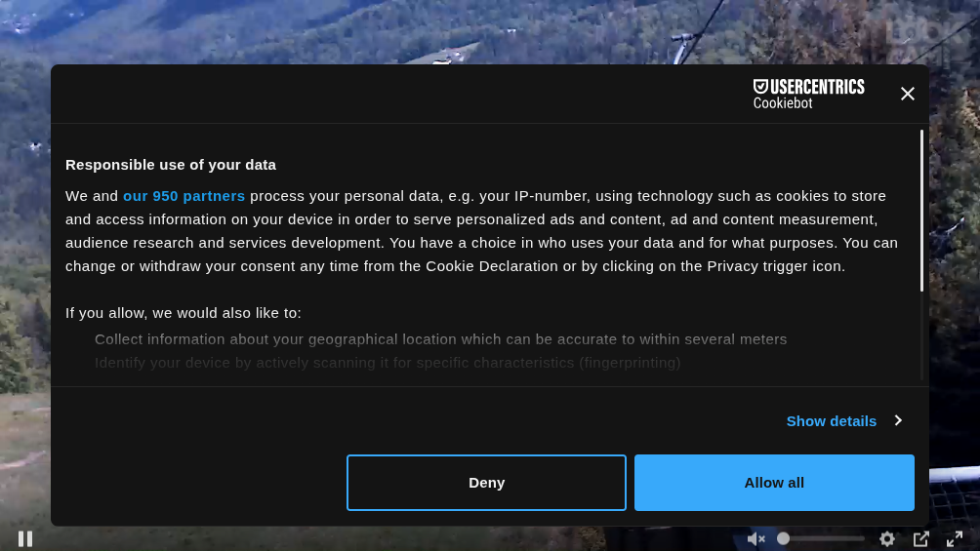Click the consent text scrollbar
980x551 pixels.
pyautogui.click(x=921, y=211)
